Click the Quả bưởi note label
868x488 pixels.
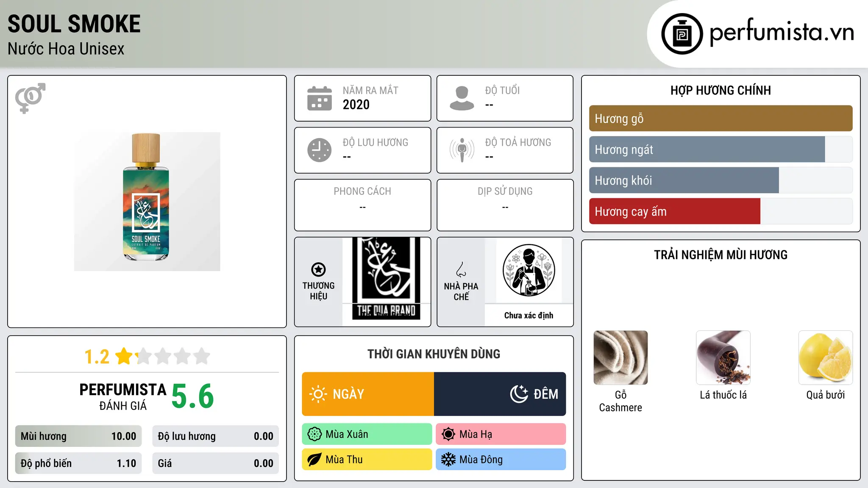pos(826,395)
